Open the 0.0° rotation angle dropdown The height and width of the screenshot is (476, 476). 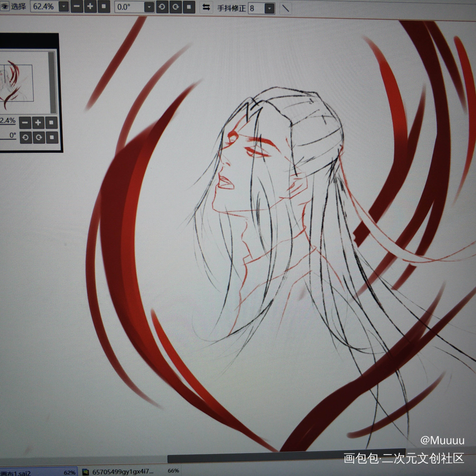pos(149,7)
